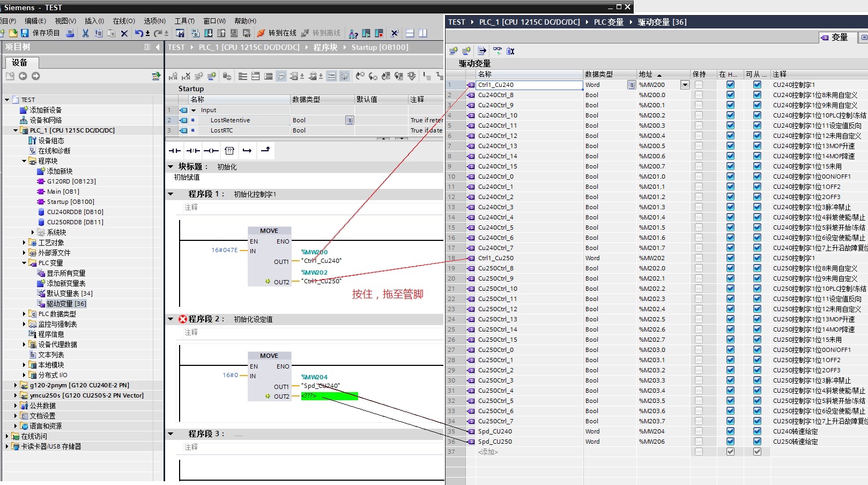Viewport: 868px width, 485px height.
Task: Insert a normally open contact
Action: pyautogui.click(x=175, y=151)
